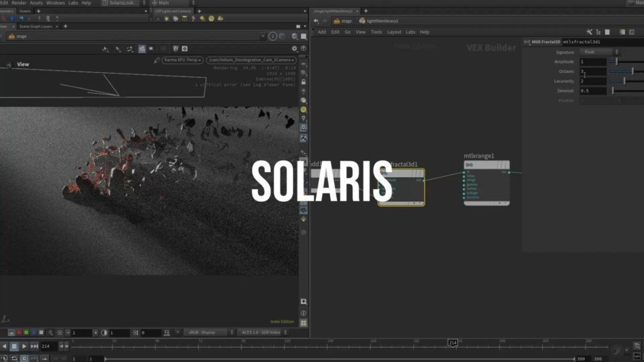The width and height of the screenshot is (644, 362).
Task: Click the Octaves slider handle
Action: pos(633,72)
